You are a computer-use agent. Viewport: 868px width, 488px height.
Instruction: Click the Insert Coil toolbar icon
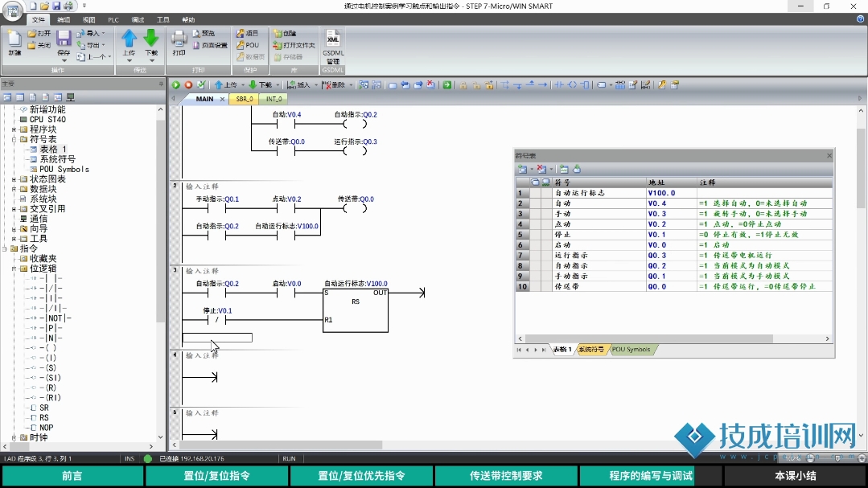(573, 85)
